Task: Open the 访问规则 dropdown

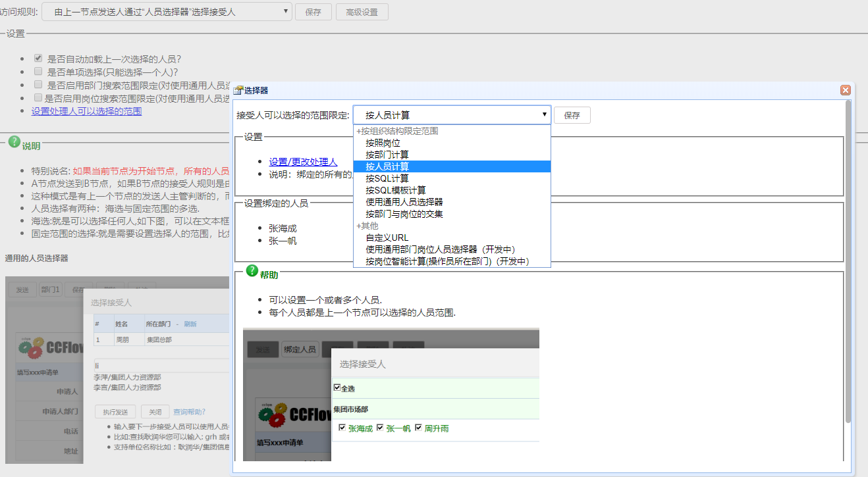Action: (x=167, y=11)
